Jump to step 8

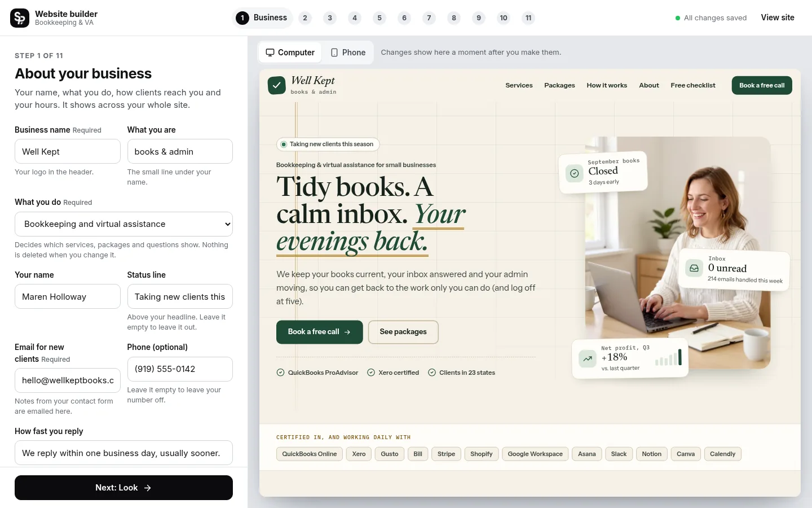(454, 18)
